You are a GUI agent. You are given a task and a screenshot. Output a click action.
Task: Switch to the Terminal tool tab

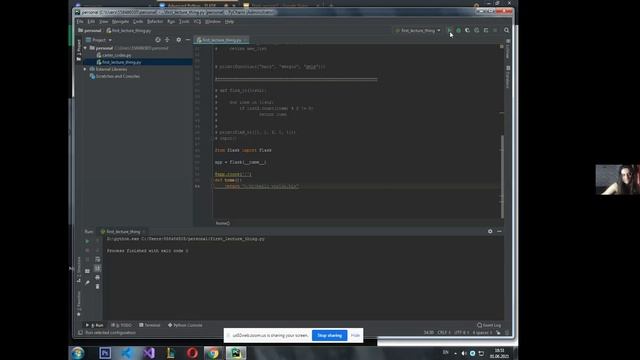[x=149, y=325]
